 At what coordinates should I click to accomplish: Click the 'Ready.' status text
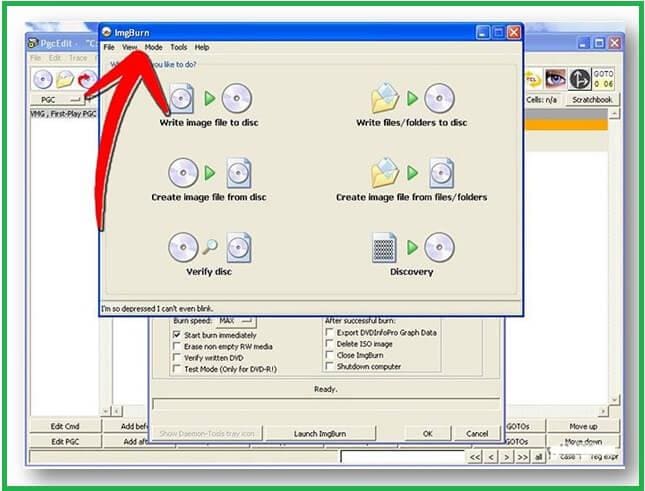[325, 389]
